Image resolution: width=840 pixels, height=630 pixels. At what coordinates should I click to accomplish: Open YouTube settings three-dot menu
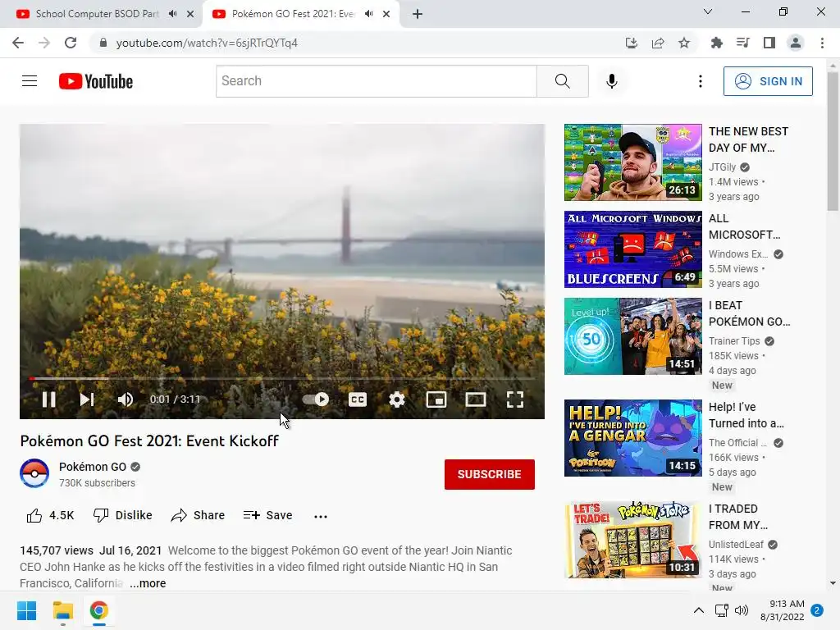coord(701,81)
